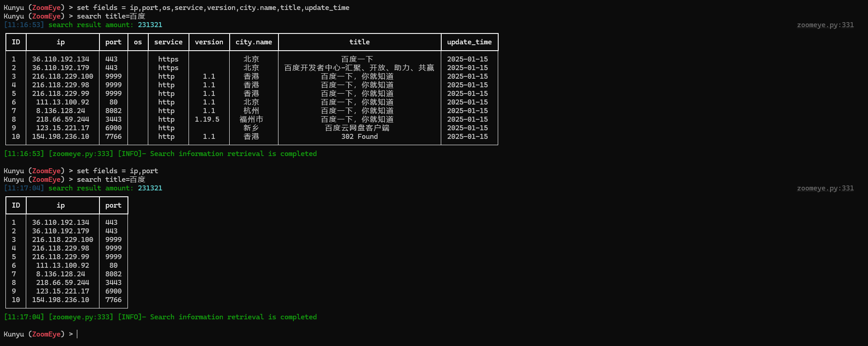Viewport: 868px width, 346px height.
Task: Click port 8082 in the full-fields table
Action: tap(113, 111)
